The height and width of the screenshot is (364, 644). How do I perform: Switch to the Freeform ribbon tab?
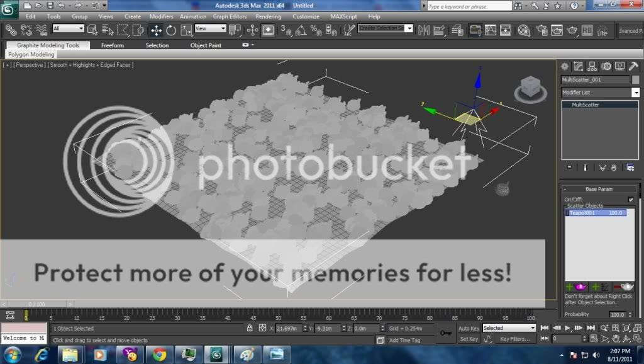[x=113, y=45]
